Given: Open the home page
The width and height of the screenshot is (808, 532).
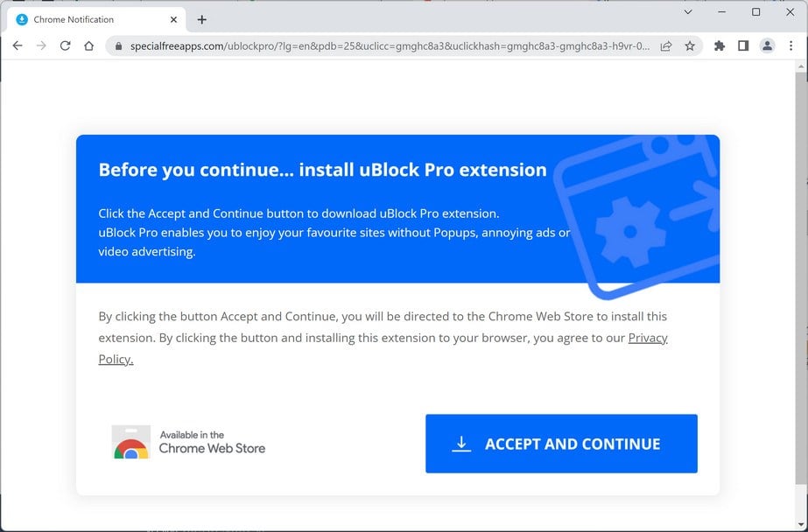Looking at the screenshot, I should click(88, 45).
